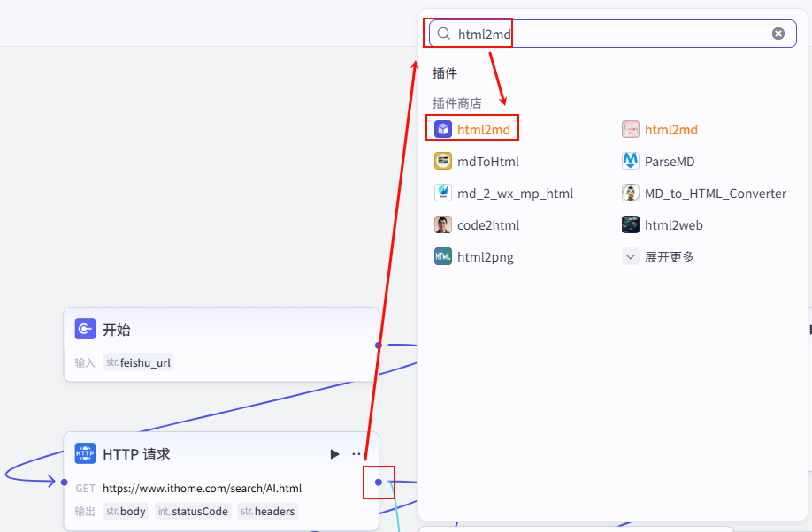Select the 开始 node title

point(117,330)
